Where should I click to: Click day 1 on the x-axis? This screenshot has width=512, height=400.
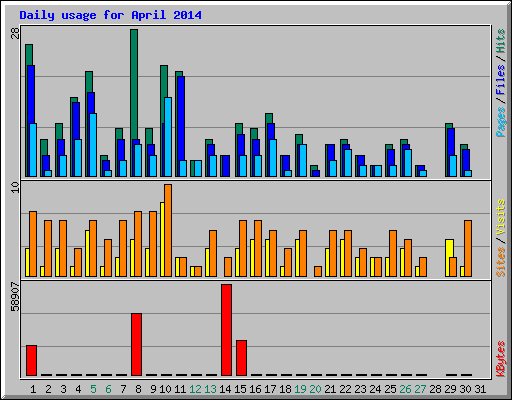click(x=33, y=389)
